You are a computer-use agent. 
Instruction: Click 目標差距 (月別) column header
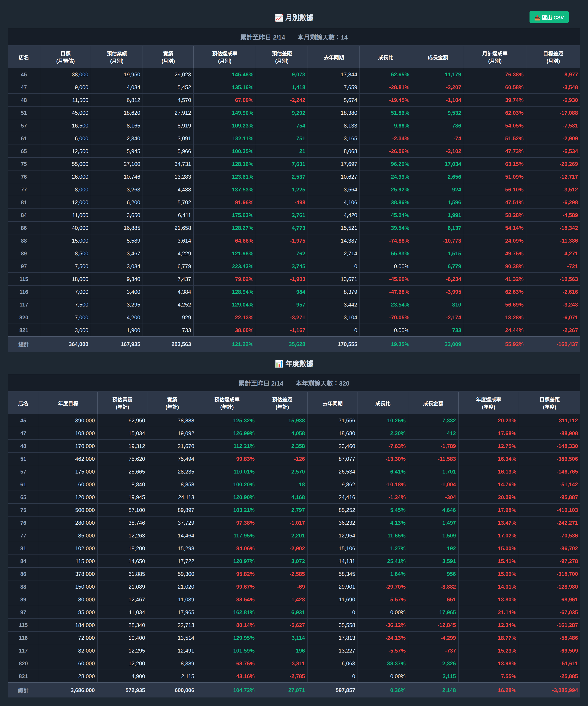553,58
